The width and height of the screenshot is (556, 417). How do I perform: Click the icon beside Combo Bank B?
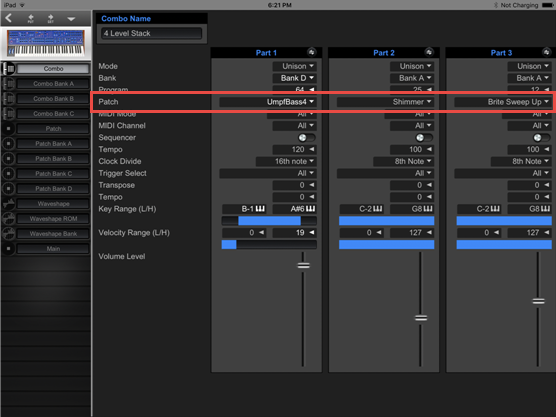pos(9,99)
